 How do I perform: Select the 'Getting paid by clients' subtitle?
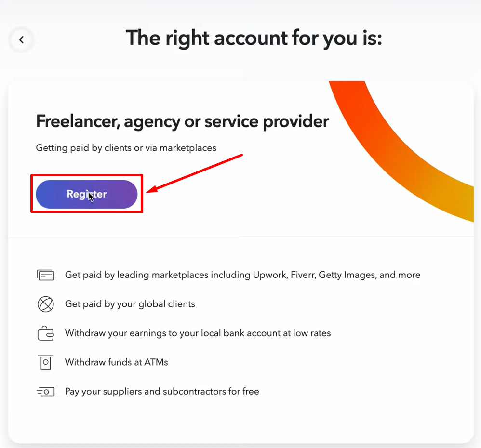(x=126, y=148)
